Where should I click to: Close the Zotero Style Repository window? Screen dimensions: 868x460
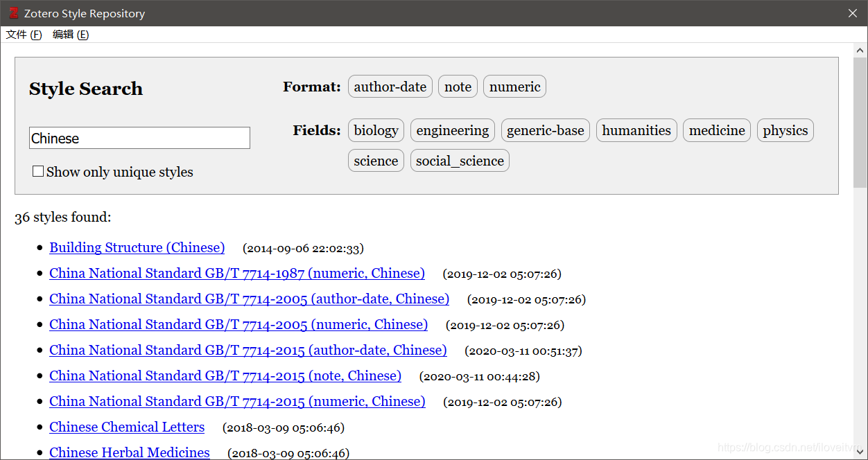[x=853, y=13]
